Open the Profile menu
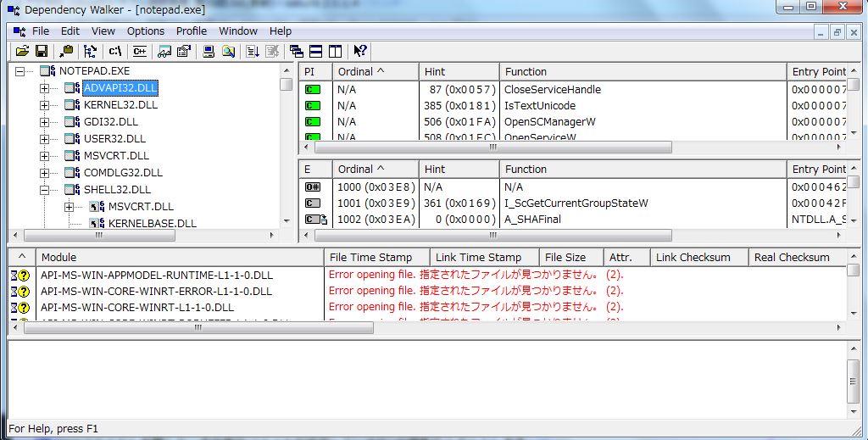Image resolution: width=868 pixels, height=440 pixels. tap(192, 31)
